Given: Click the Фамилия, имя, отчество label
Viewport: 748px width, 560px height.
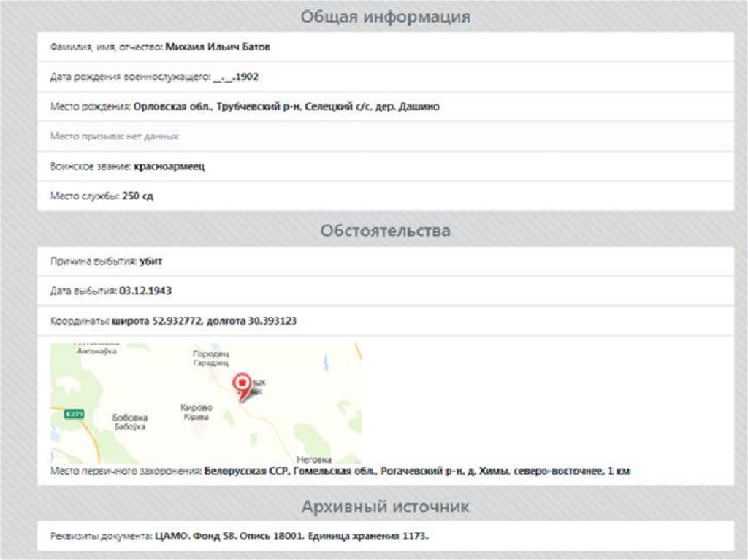Looking at the screenshot, I should tap(107, 47).
